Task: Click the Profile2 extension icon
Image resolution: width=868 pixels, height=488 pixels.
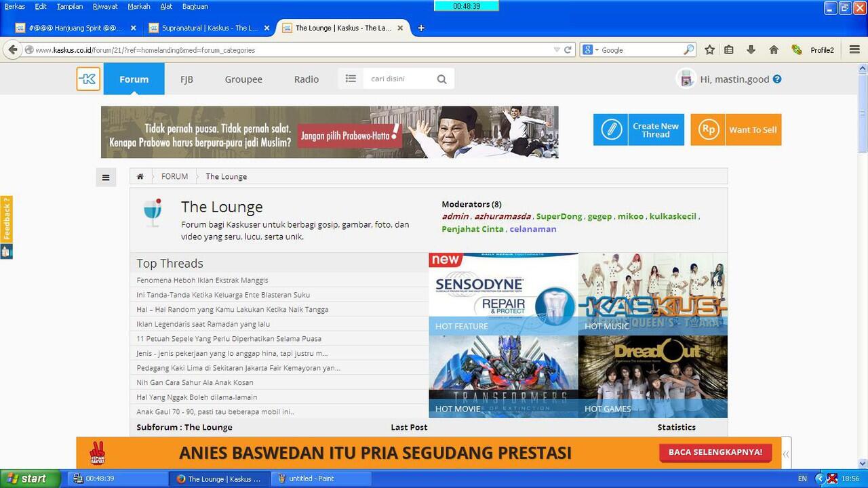Action: point(797,49)
